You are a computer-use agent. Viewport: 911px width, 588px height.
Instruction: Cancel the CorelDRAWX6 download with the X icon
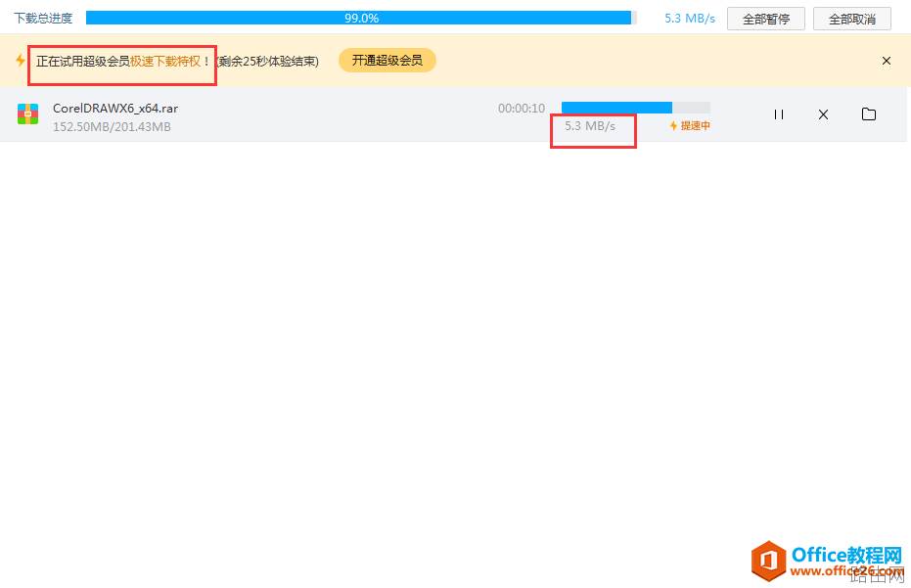[823, 114]
